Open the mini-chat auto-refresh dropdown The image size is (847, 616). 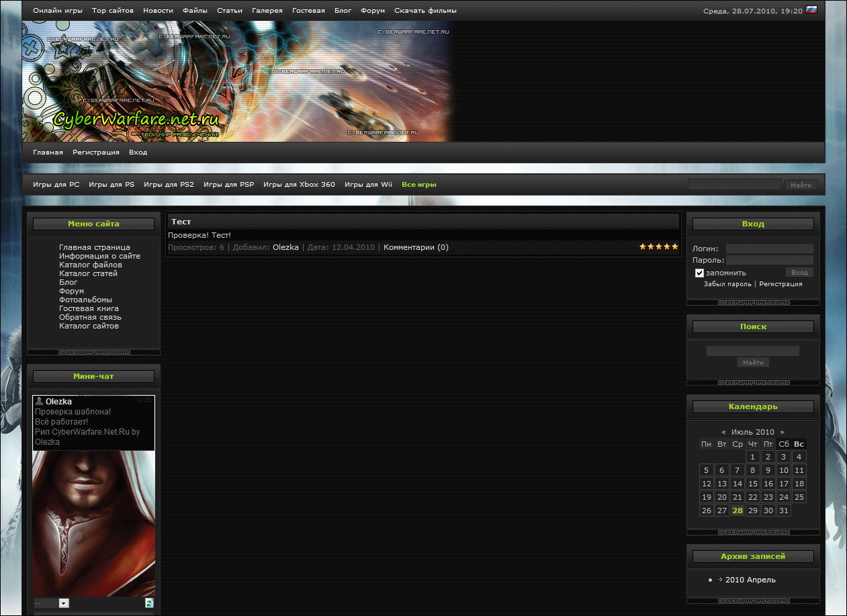tap(52, 603)
